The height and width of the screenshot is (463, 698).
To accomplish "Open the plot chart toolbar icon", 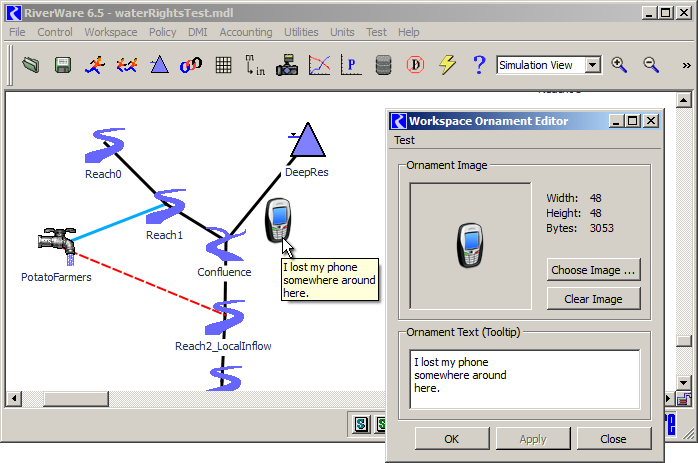I will click(320, 65).
